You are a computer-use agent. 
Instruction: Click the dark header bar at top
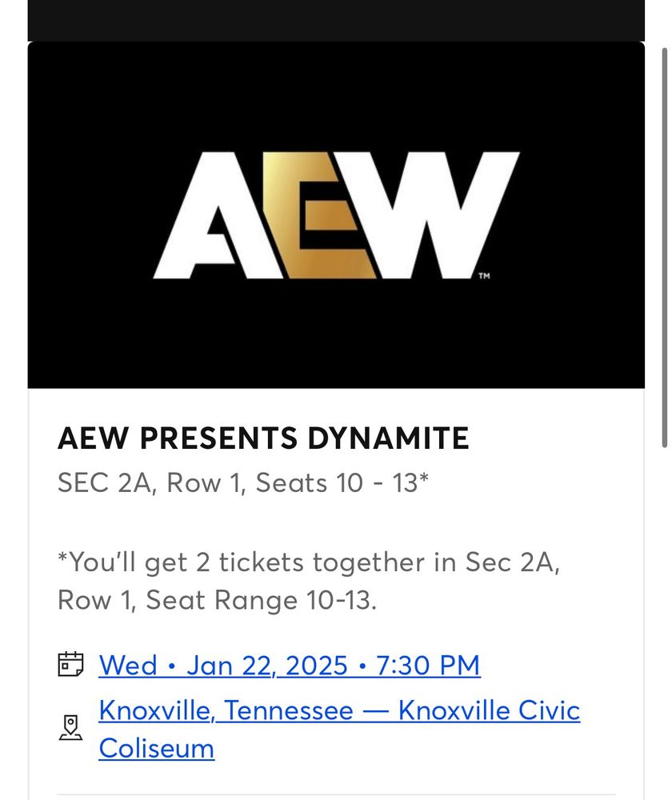[x=336, y=21]
